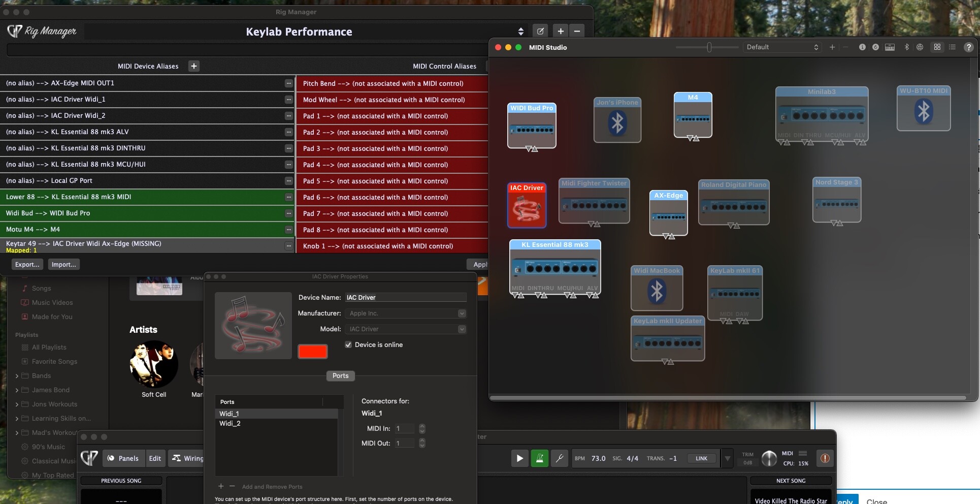Expand the Bands playlist folder
Image resolution: width=980 pixels, height=504 pixels.
click(17, 376)
